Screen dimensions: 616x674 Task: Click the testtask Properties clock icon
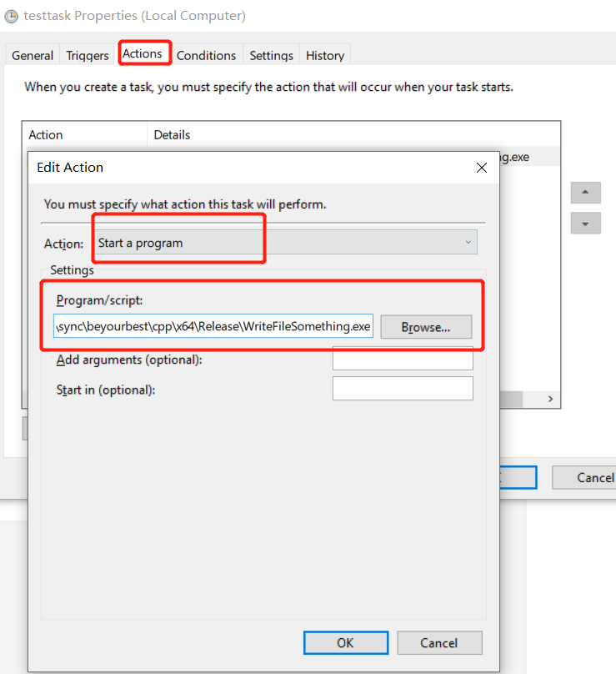12,17
